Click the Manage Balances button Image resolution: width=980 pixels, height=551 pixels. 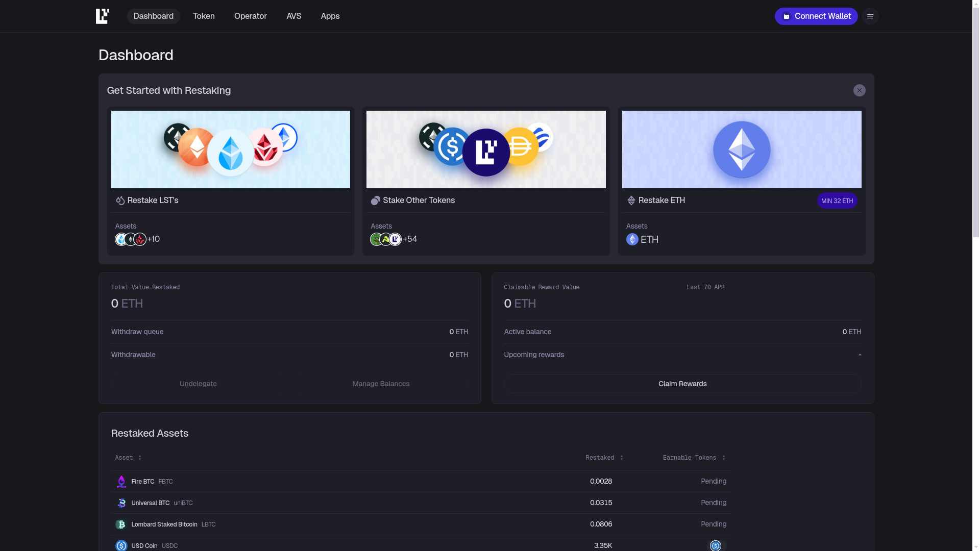[x=381, y=384]
